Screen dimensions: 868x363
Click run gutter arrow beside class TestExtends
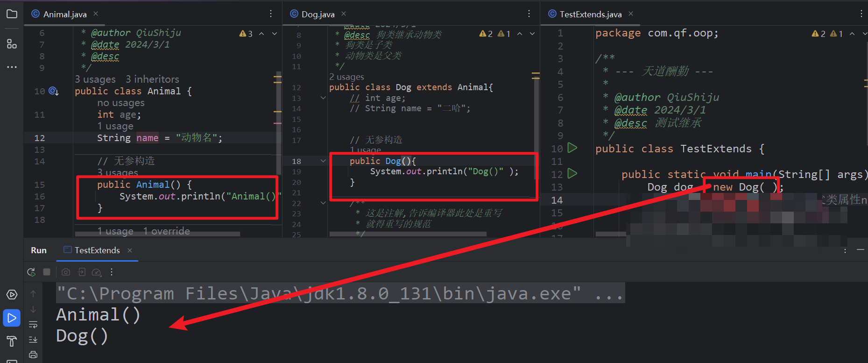pyautogui.click(x=572, y=148)
